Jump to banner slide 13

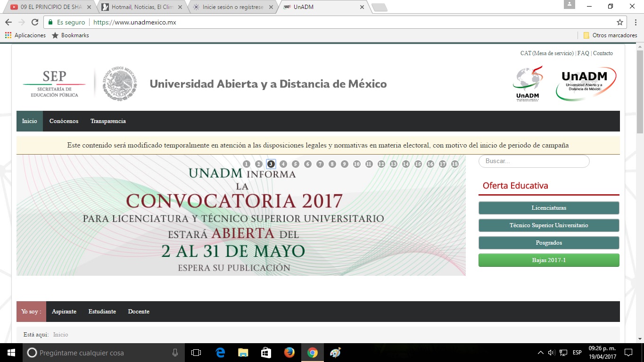coord(394,164)
